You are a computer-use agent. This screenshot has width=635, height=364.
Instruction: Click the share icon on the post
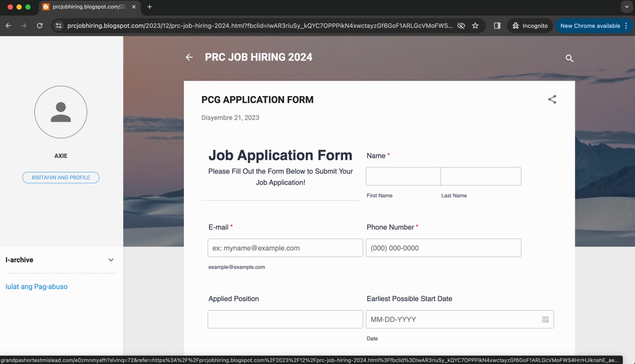(x=552, y=100)
